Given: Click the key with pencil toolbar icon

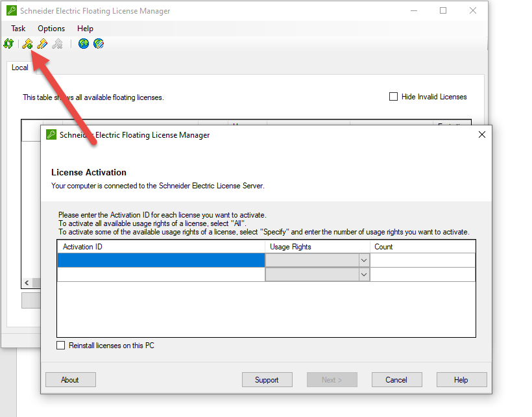Looking at the screenshot, I should [42, 44].
